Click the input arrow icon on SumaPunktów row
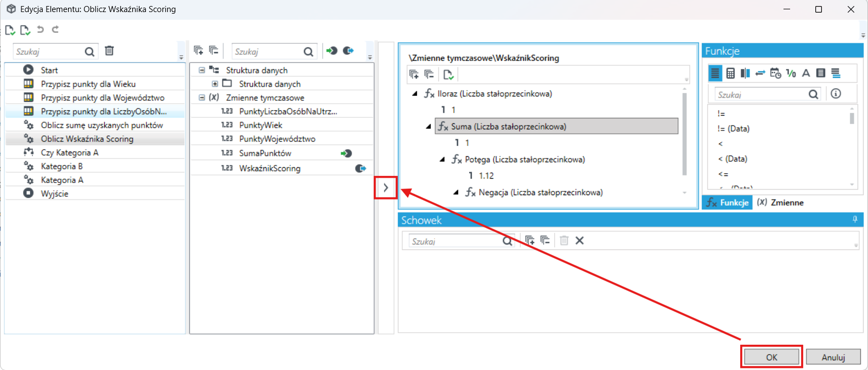 (x=346, y=153)
